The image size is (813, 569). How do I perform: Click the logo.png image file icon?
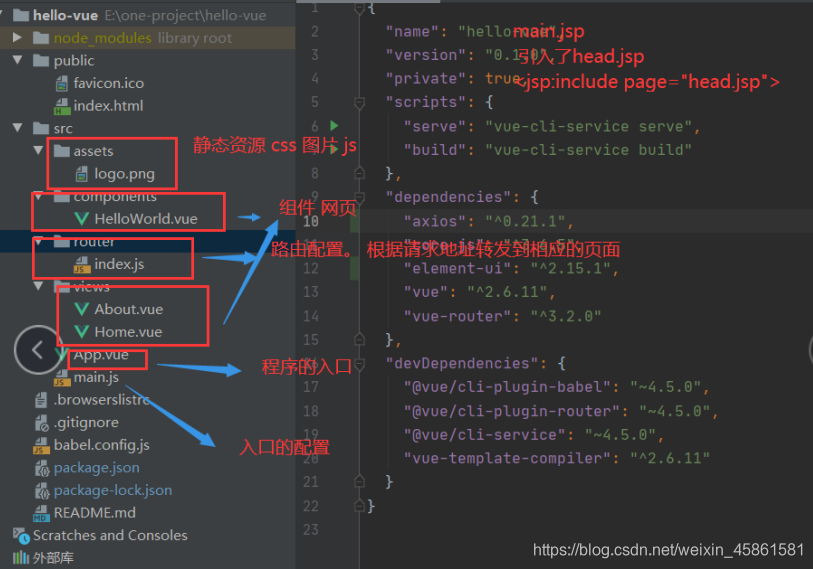(x=81, y=174)
